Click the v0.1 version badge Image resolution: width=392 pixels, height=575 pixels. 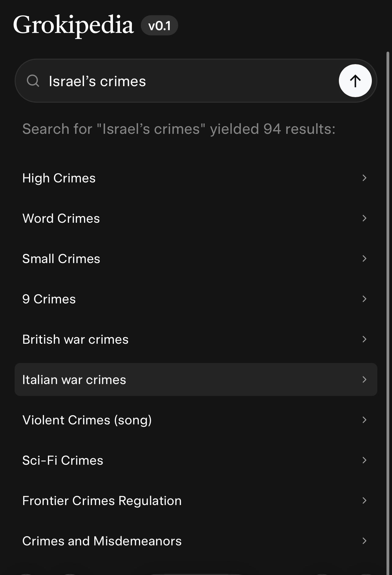pyautogui.click(x=159, y=26)
